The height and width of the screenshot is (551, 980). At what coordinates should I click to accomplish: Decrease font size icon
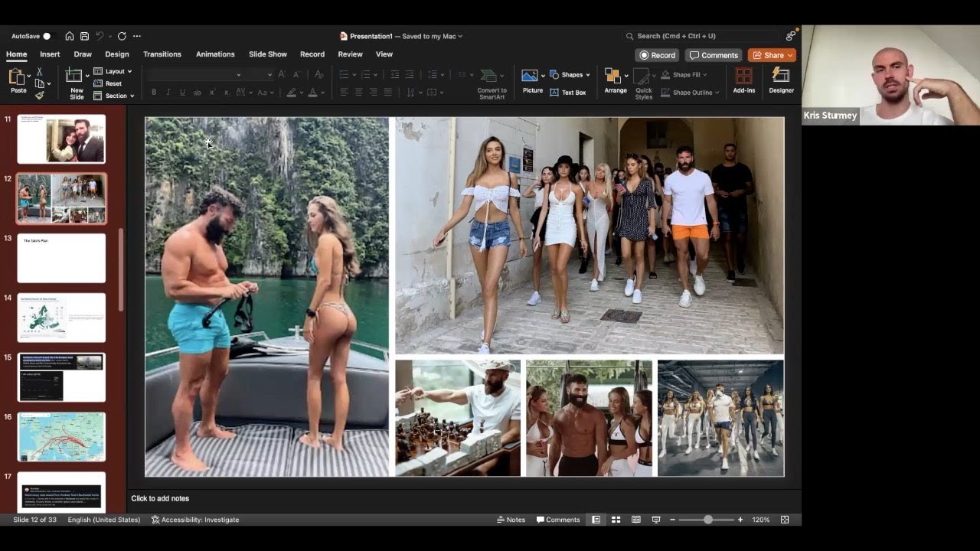point(296,74)
